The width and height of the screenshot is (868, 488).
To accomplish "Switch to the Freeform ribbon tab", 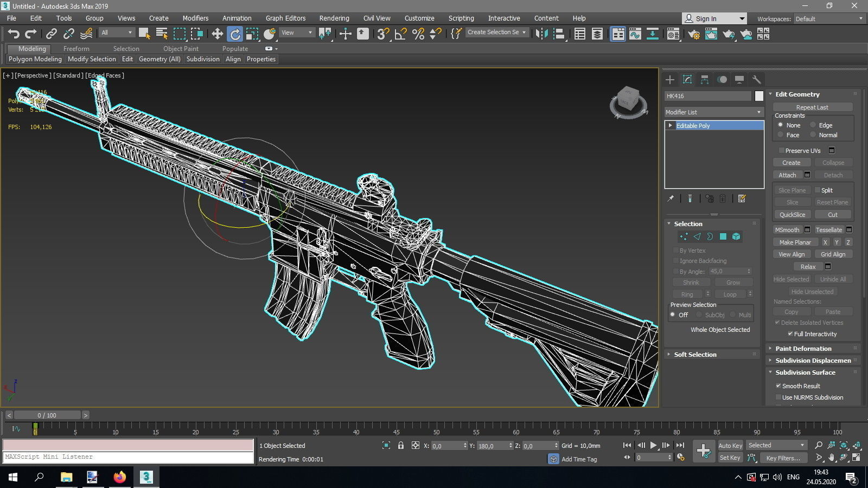I will (76, 48).
